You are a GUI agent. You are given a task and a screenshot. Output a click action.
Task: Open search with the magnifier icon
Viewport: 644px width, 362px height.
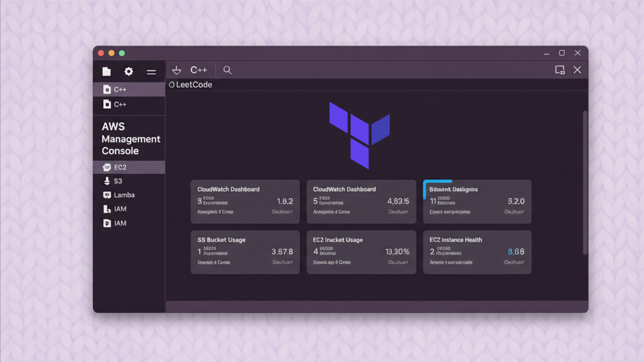tap(227, 70)
